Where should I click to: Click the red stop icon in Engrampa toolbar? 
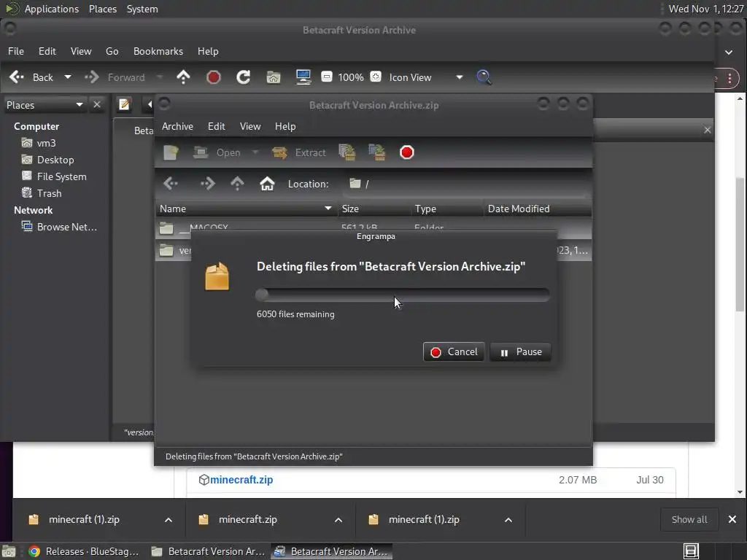point(407,152)
